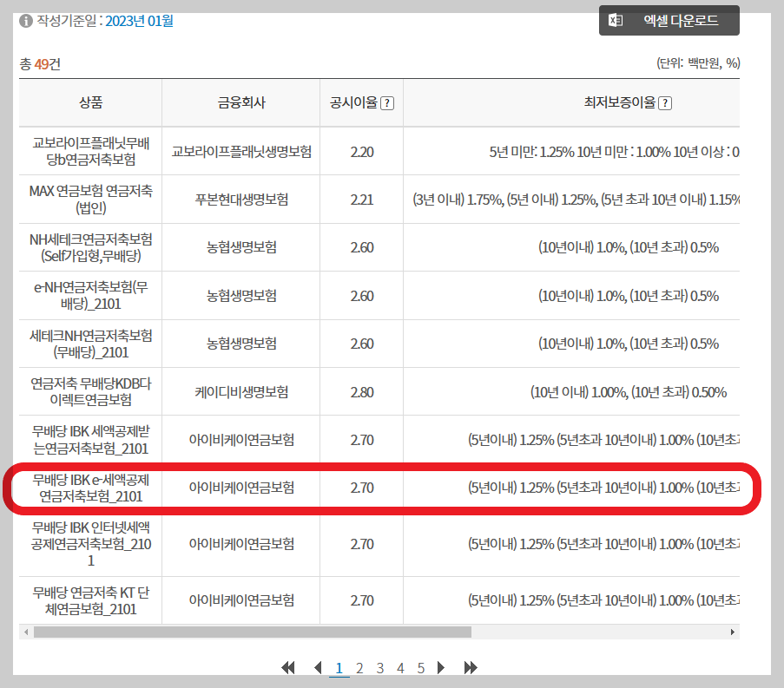The width and height of the screenshot is (784, 688).
Task: Click 아이비케이연금보험 in KT 단체연금보험 row
Action: point(241,600)
